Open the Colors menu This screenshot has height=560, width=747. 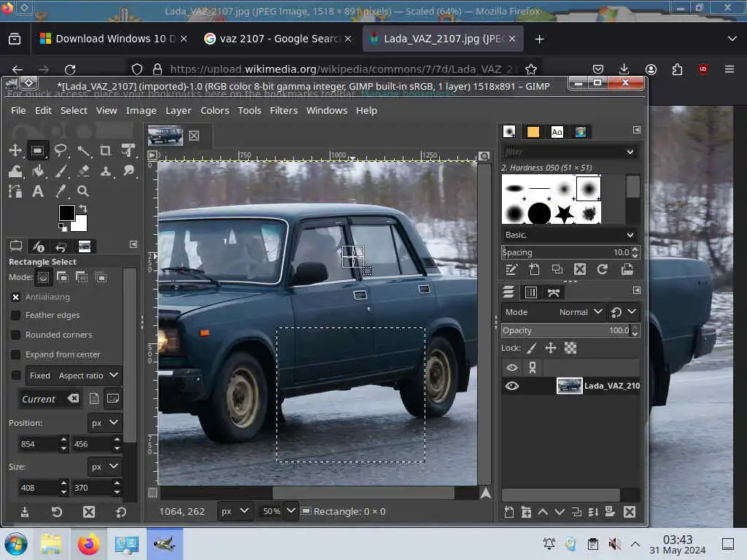click(x=214, y=110)
